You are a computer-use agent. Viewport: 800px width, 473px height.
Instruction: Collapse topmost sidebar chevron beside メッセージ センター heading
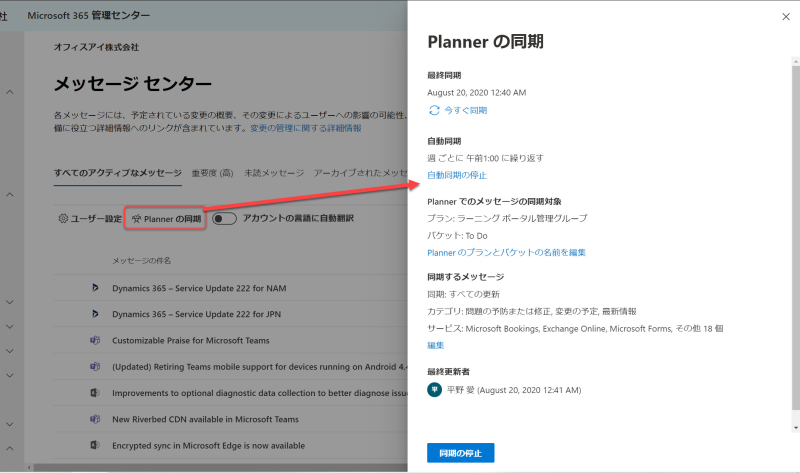[10, 92]
